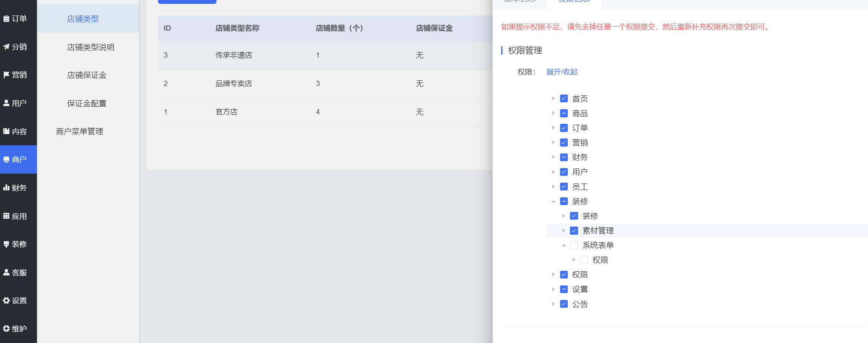Toggle the 公告 permission checkbox

pyautogui.click(x=564, y=304)
